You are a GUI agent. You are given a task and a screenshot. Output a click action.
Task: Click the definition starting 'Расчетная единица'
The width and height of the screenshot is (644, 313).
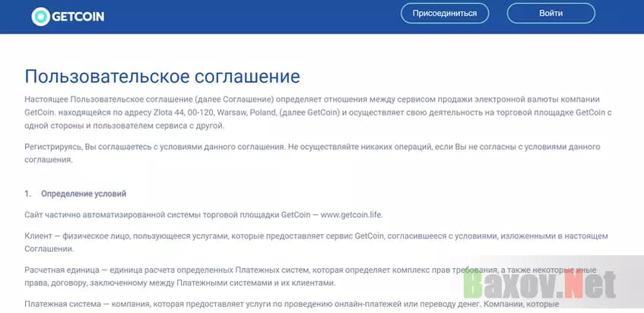(310, 277)
